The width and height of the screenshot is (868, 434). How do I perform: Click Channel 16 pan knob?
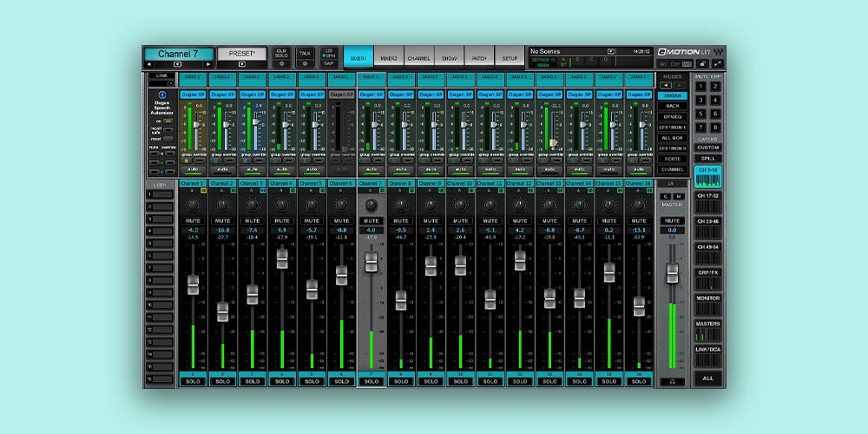(x=639, y=205)
